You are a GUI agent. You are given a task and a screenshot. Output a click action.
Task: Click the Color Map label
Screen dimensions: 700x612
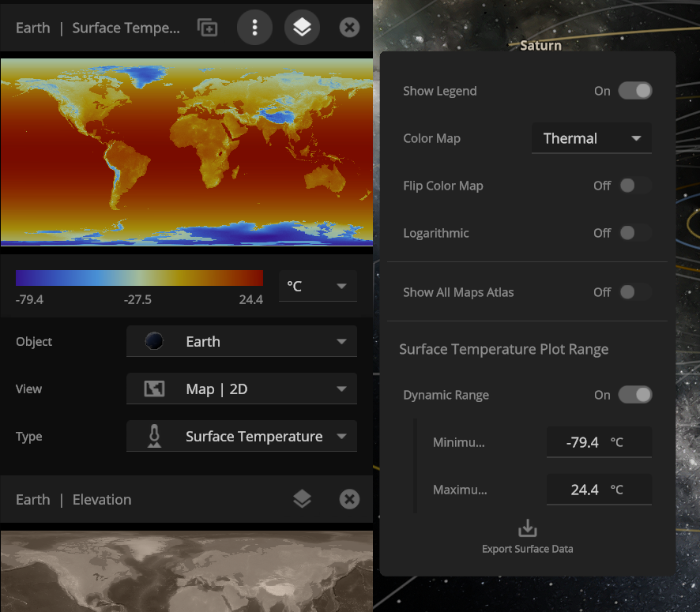coord(431,138)
